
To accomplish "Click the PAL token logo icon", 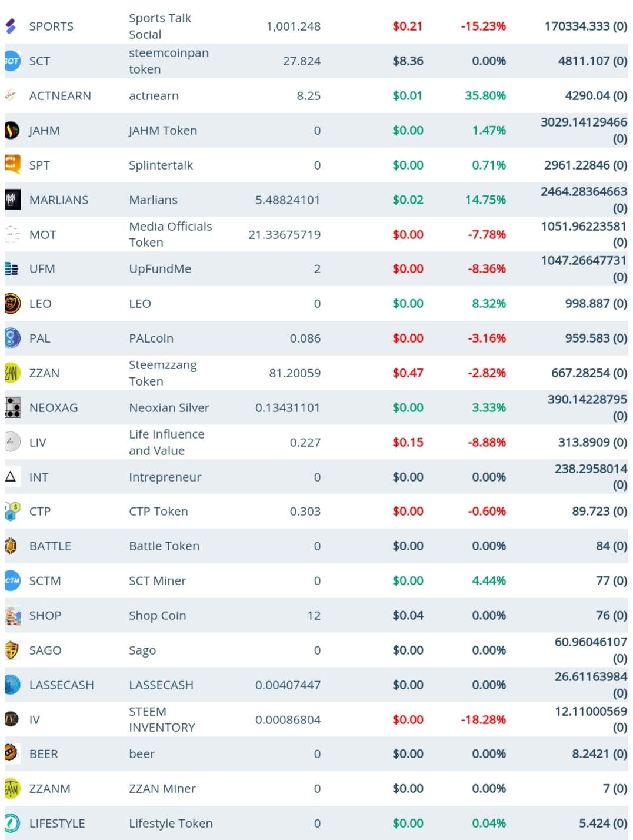I will click(12, 338).
